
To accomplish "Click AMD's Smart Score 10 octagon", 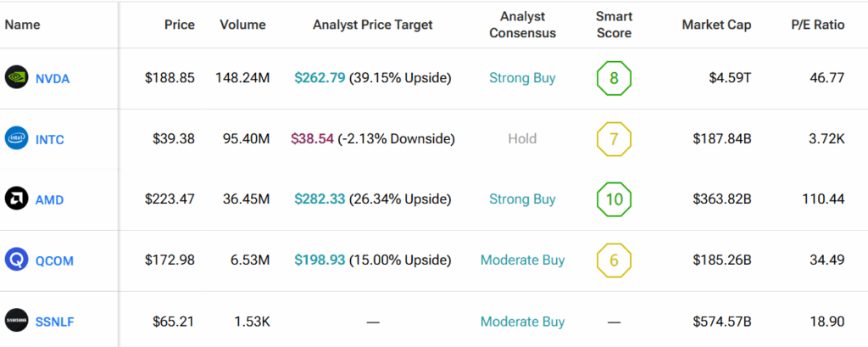I will pyautogui.click(x=614, y=199).
